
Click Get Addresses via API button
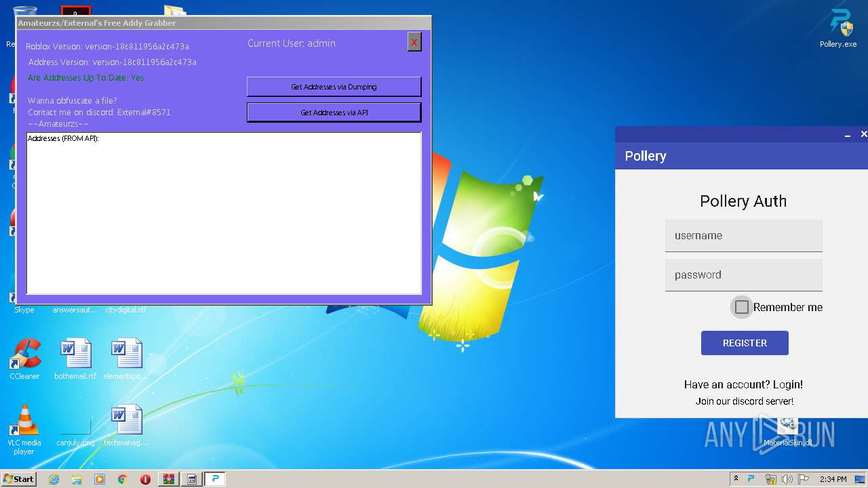pyautogui.click(x=334, y=113)
